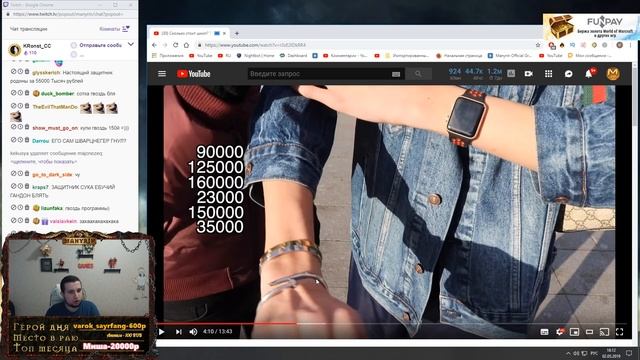Open the Начальная страница bookmark
The width and height of the screenshot is (640, 360).
459,56
